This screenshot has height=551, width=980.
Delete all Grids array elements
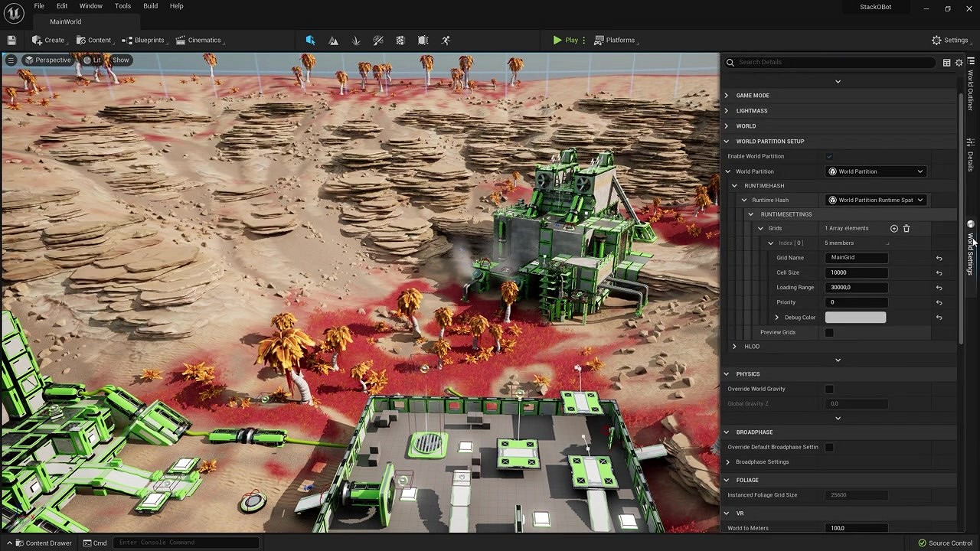pos(906,228)
